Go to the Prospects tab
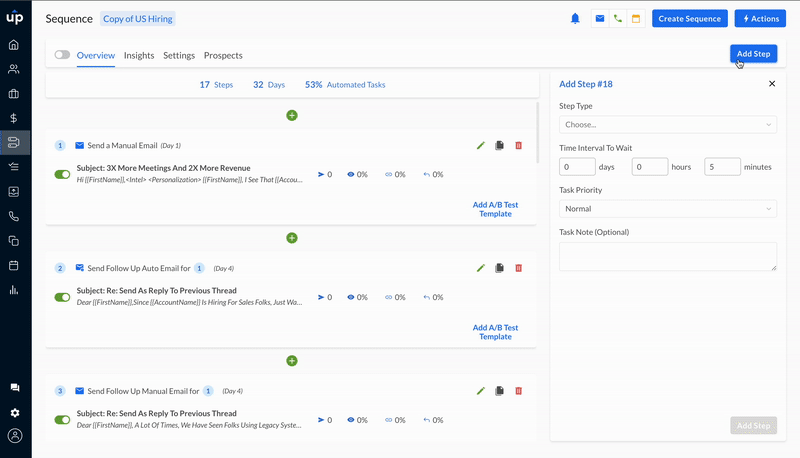Image resolution: width=800 pixels, height=458 pixels. 223,56
